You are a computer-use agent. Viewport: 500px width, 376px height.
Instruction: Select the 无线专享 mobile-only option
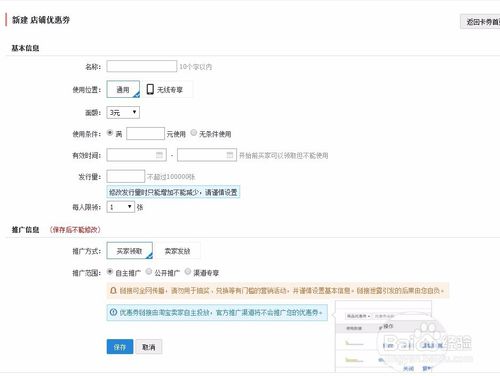click(x=167, y=89)
